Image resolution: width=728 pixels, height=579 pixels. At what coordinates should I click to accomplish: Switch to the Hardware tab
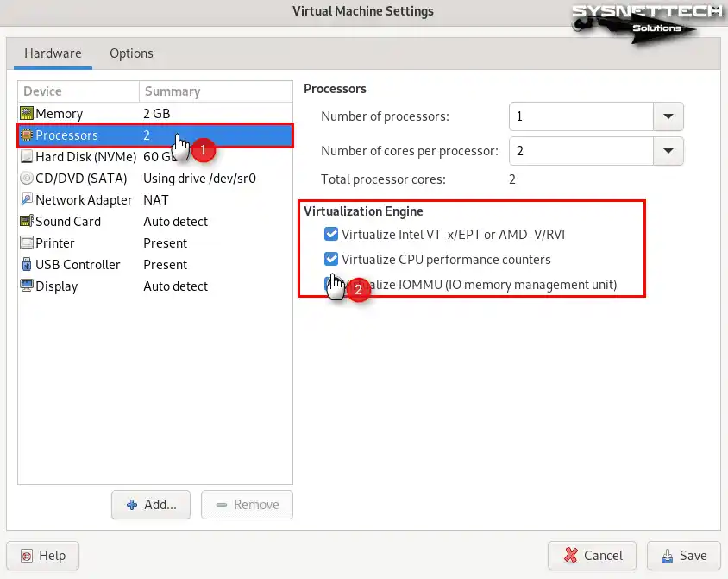tap(53, 53)
